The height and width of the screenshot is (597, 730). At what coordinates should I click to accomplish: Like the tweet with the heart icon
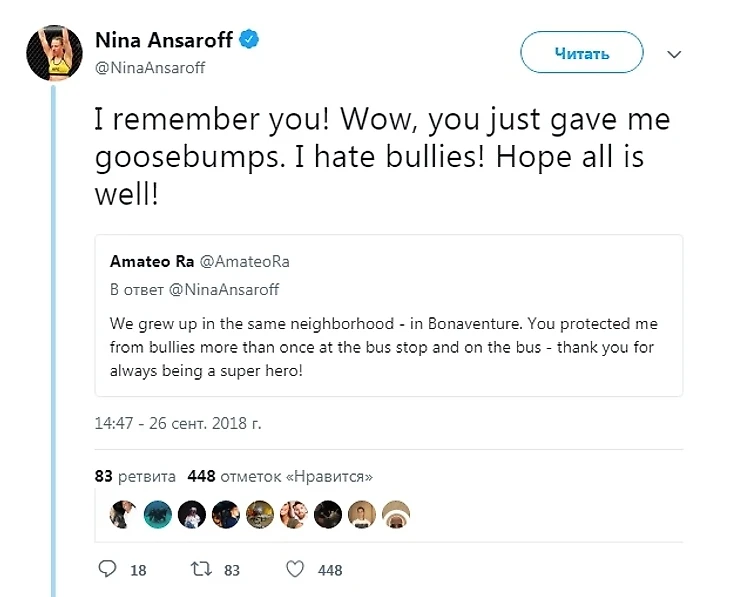[295, 569]
